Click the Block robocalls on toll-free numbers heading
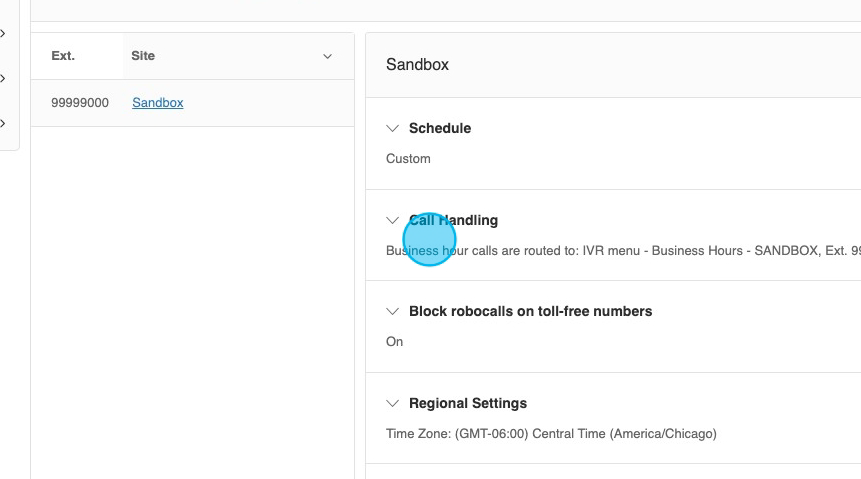861x479 pixels. point(530,311)
